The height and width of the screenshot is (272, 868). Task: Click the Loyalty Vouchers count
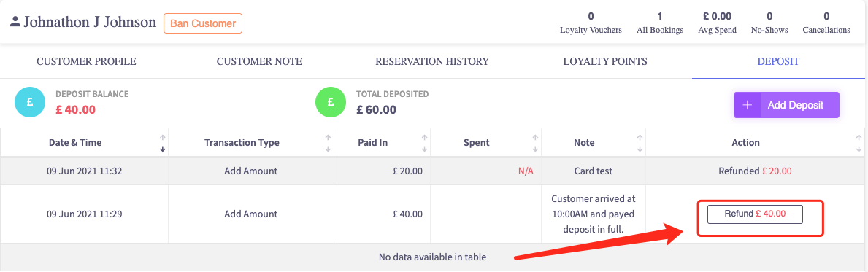pos(591,16)
